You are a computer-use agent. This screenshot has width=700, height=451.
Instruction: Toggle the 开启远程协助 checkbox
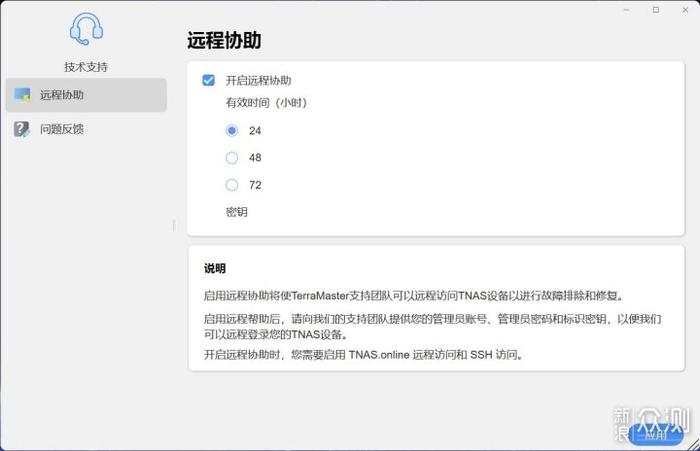click(x=208, y=80)
